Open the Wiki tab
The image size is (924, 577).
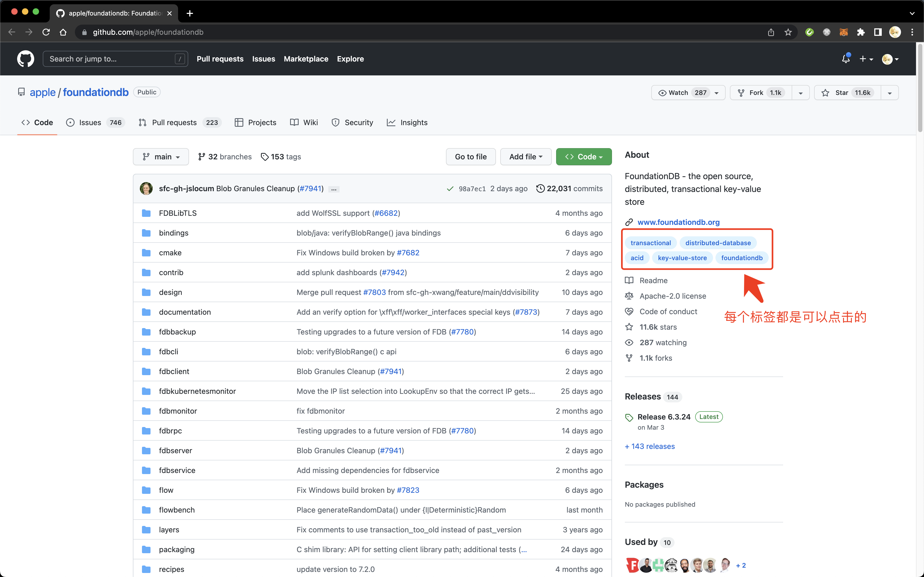tap(304, 122)
